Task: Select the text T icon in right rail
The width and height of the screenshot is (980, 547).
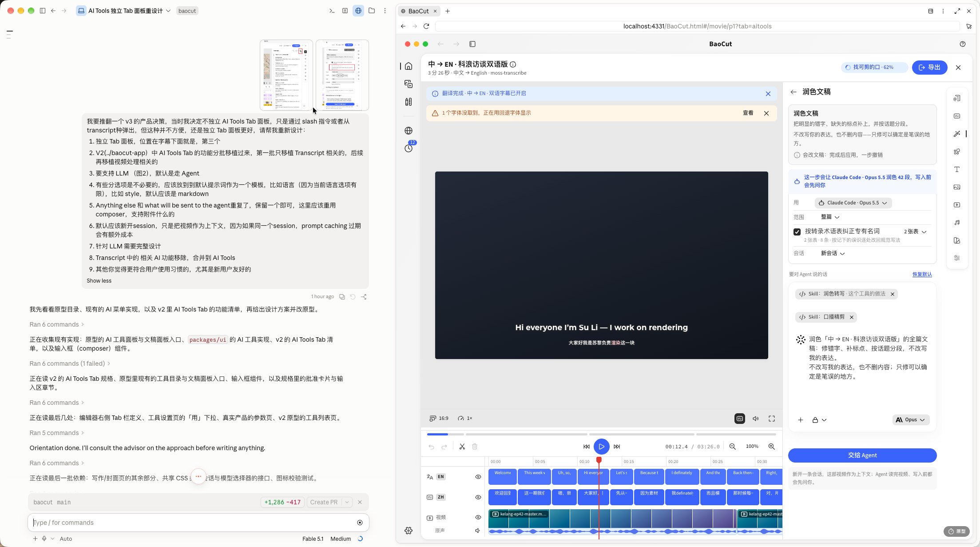Action: [957, 169]
